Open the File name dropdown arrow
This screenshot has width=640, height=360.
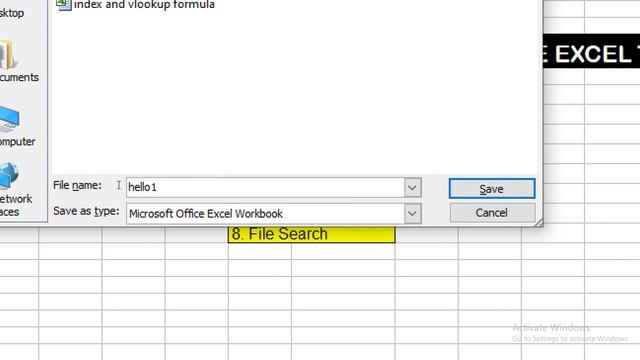413,188
